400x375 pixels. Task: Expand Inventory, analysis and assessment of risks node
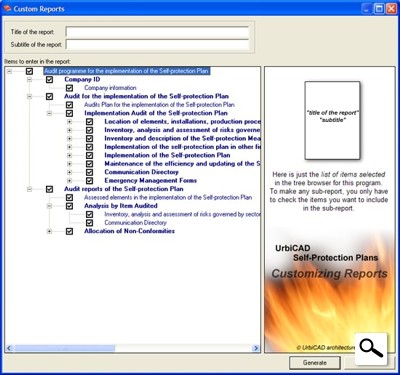[x=69, y=130]
